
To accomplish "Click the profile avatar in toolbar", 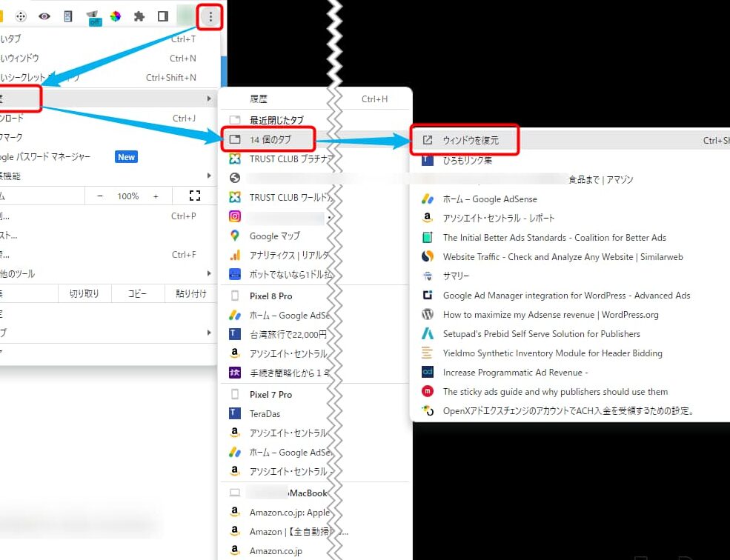I will pyautogui.click(x=186, y=17).
